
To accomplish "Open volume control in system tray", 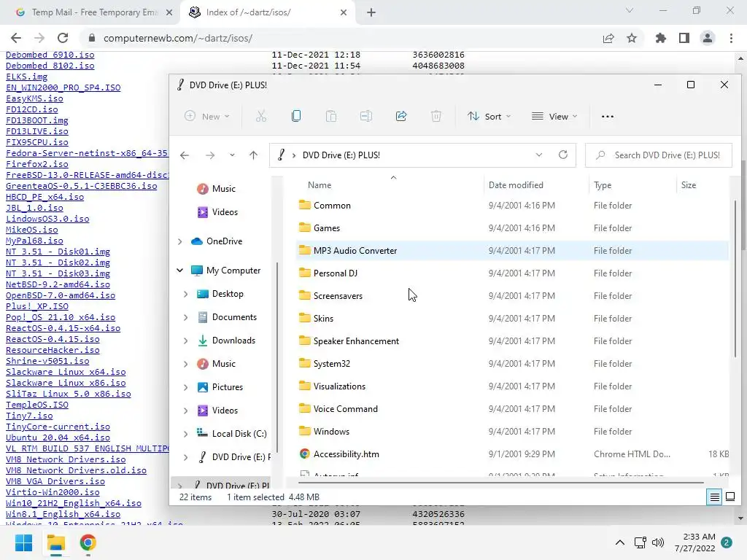I will pyautogui.click(x=658, y=542).
